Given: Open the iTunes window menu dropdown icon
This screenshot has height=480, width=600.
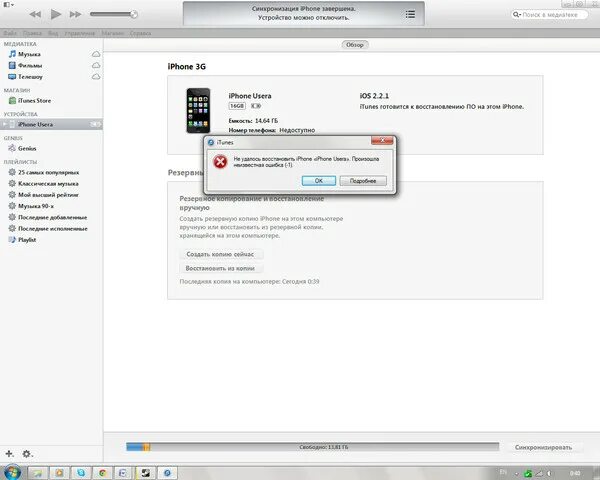Looking at the screenshot, I should (x=8, y=5).
